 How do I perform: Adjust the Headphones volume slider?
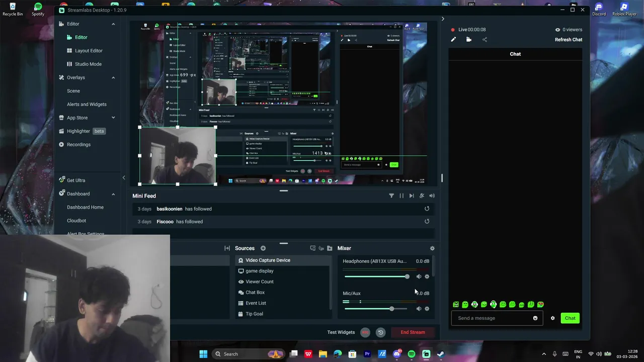(x=376, y=277)
